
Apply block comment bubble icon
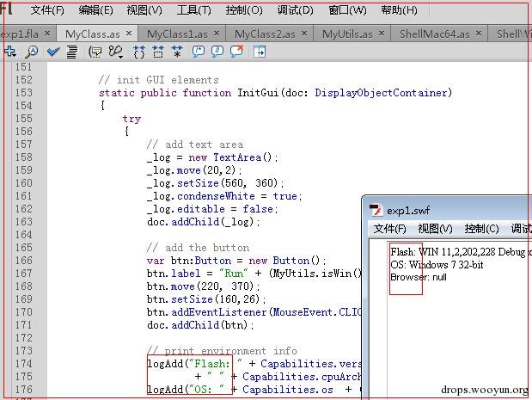click(199, 52)
